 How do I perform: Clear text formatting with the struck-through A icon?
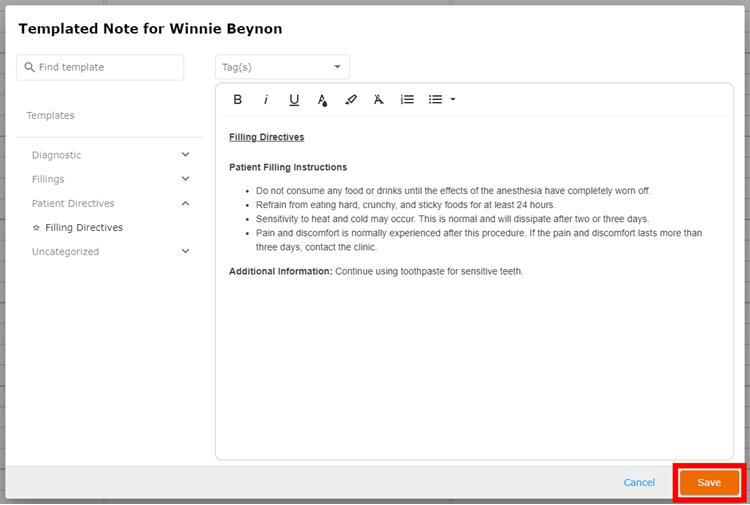[378, 99]
